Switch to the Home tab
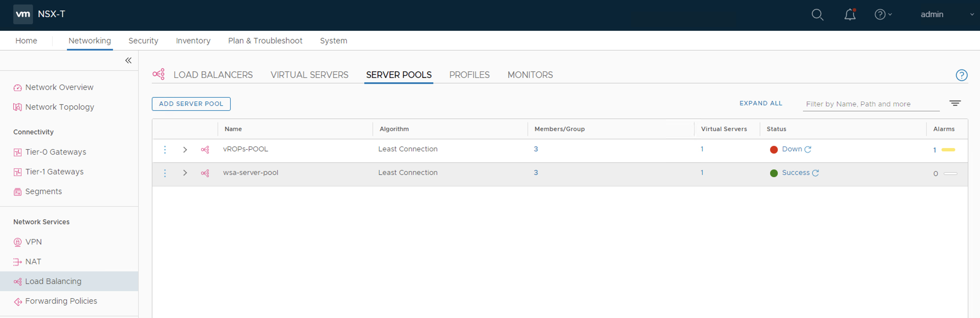980x318 pixels. (x=26, y=41)
